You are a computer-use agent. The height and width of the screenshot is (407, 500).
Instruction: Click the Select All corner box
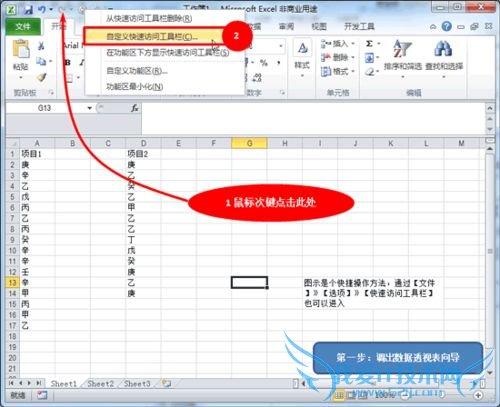[13, 143]
